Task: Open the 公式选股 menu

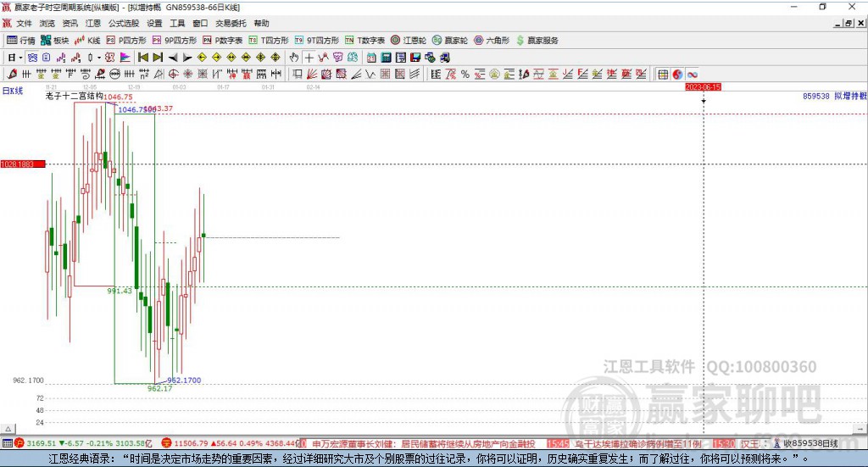Action: (124, 23)
